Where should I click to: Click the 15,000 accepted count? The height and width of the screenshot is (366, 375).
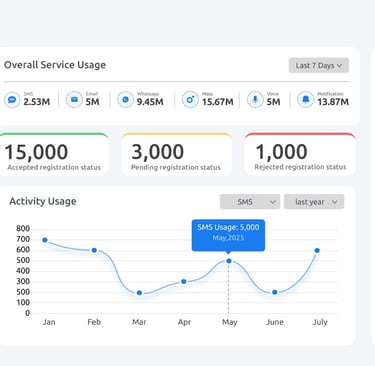click(x=36, y=152)
